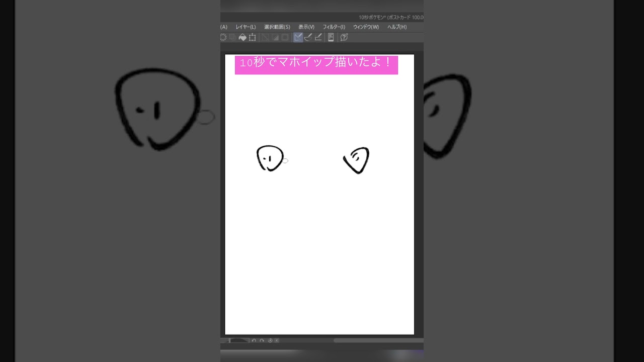
Task: Click the Invert selected area icon
Action: coord(275,37)
